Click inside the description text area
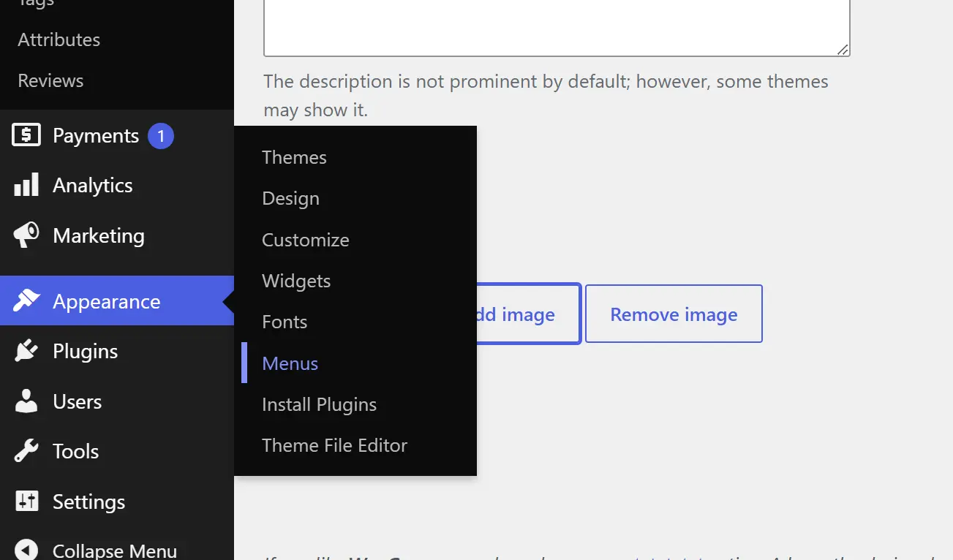 pos(557,27)
